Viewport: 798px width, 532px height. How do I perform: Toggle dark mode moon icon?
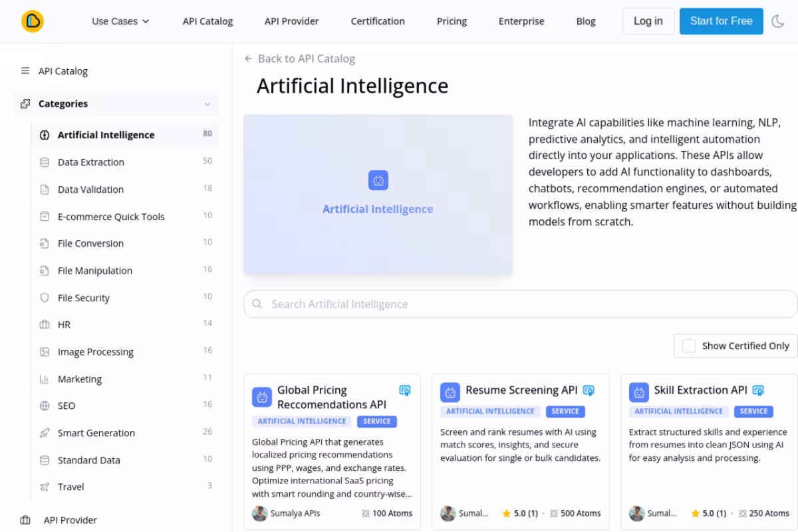pyautogui.click(x=777, y=21)
